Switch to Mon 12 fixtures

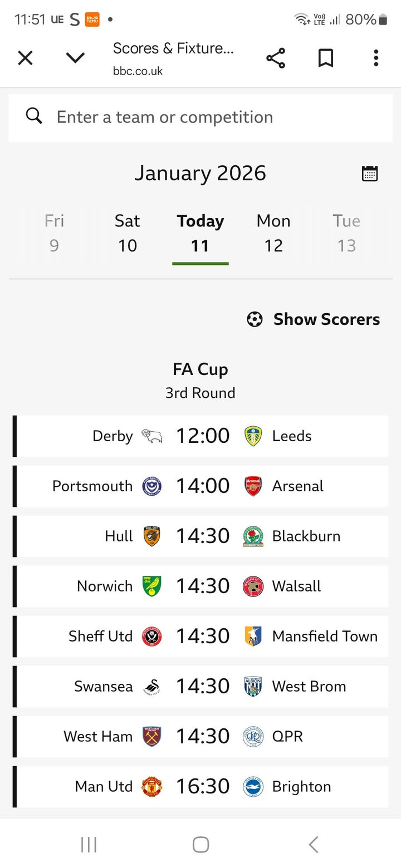[273, 233]
